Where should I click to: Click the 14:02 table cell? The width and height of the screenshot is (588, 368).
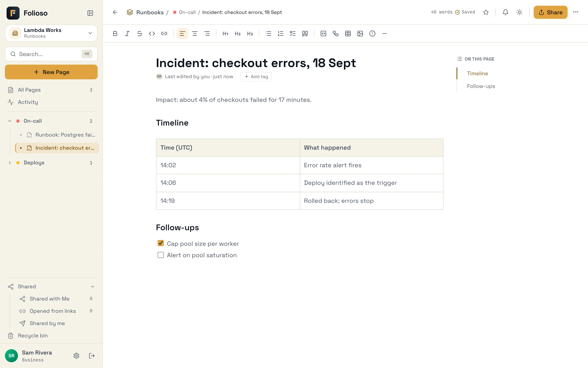pos(228,165)
